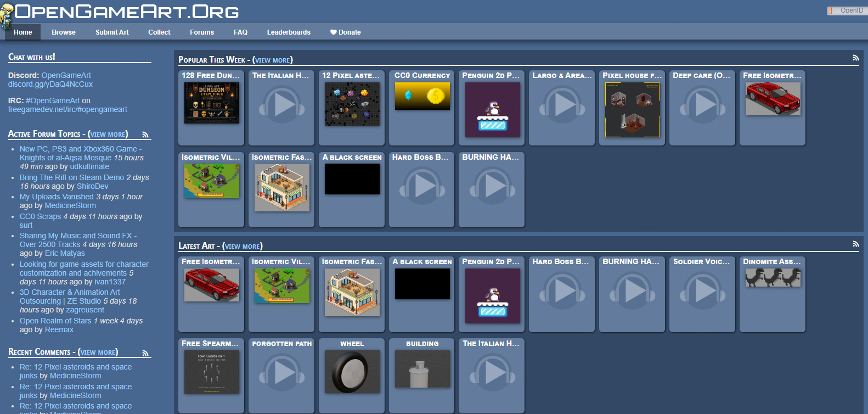Open user profile zagreusent
This screenshot has height=414, width=868.
click(x=85, y=310)
